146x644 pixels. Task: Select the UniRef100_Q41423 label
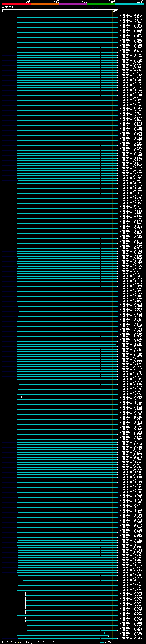coord(131,339)
